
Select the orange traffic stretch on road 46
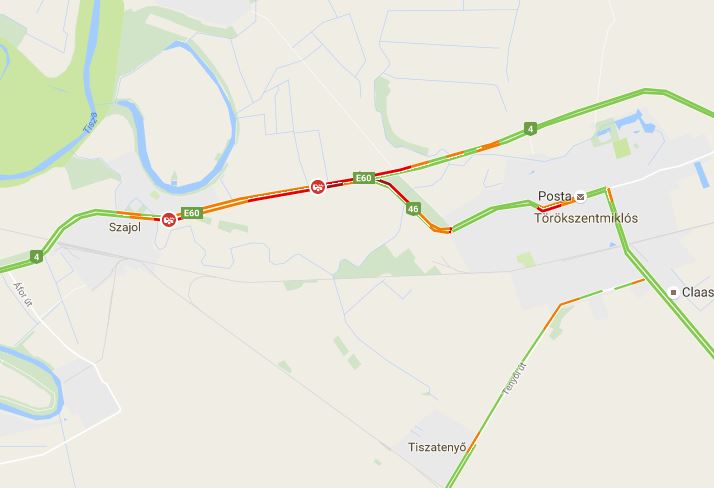pyautogui.click(x=434, y=224)
